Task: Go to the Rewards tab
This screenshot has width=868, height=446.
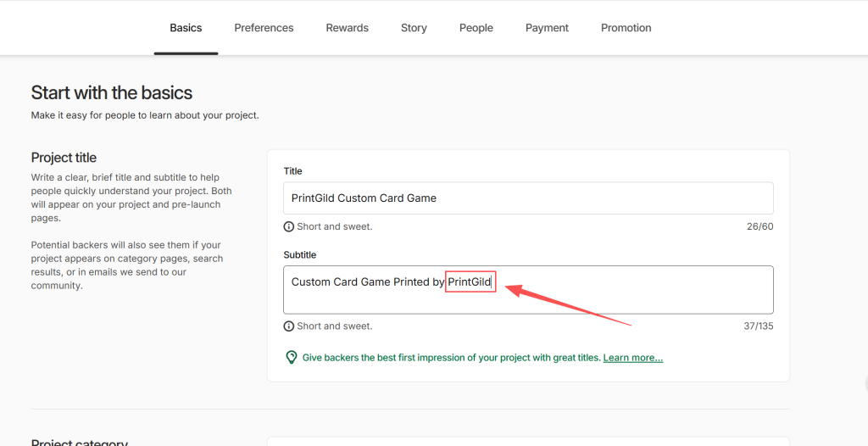Action: pos(347,28)
